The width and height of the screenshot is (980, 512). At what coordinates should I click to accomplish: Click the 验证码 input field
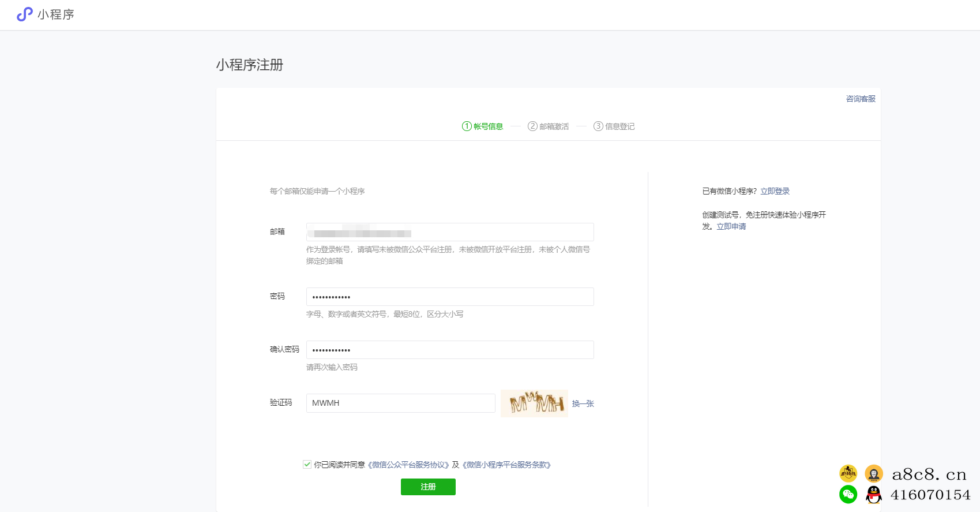(401, 403)
